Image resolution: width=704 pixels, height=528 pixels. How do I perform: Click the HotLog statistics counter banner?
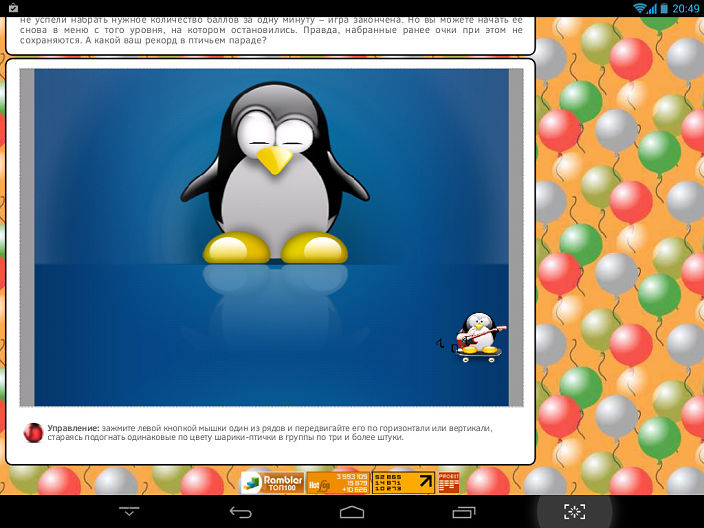click(x=338, y=483)
